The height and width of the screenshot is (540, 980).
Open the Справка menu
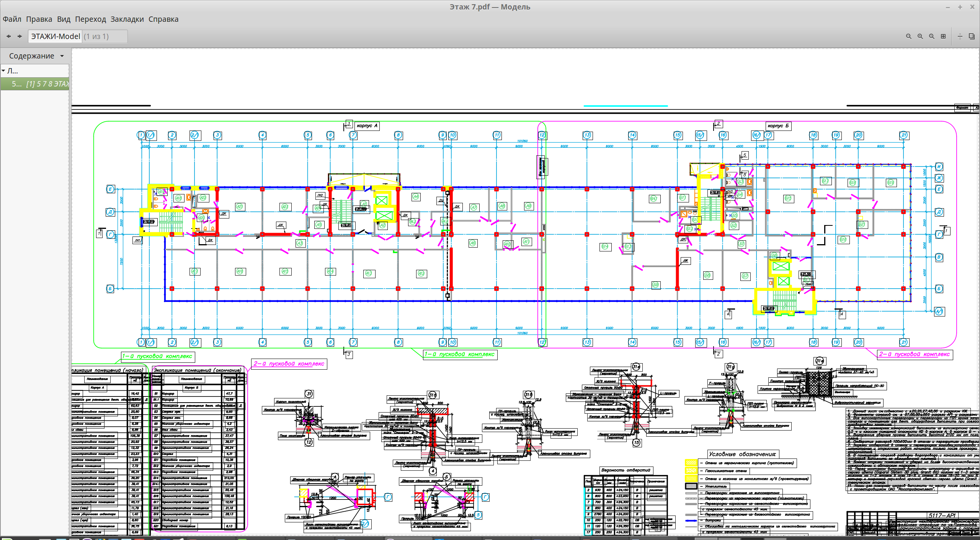[x=163, y=19]
